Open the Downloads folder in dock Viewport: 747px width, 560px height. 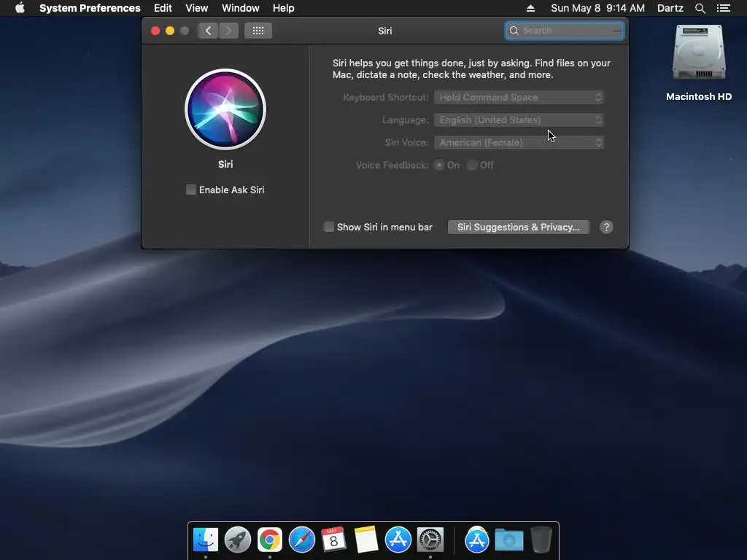pyautogui.click(x=508, y=540)
